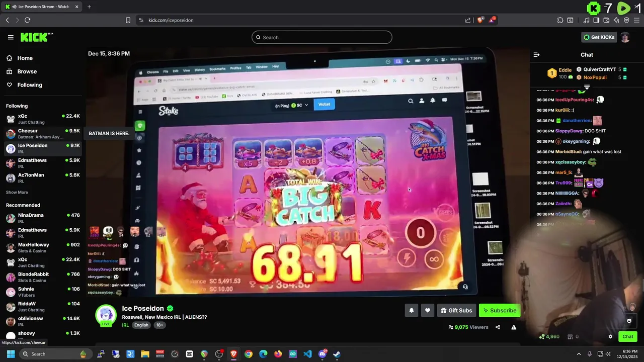Open the Brave media music note icon
This screenshot has height=362, width=644.
click(587, 20)
